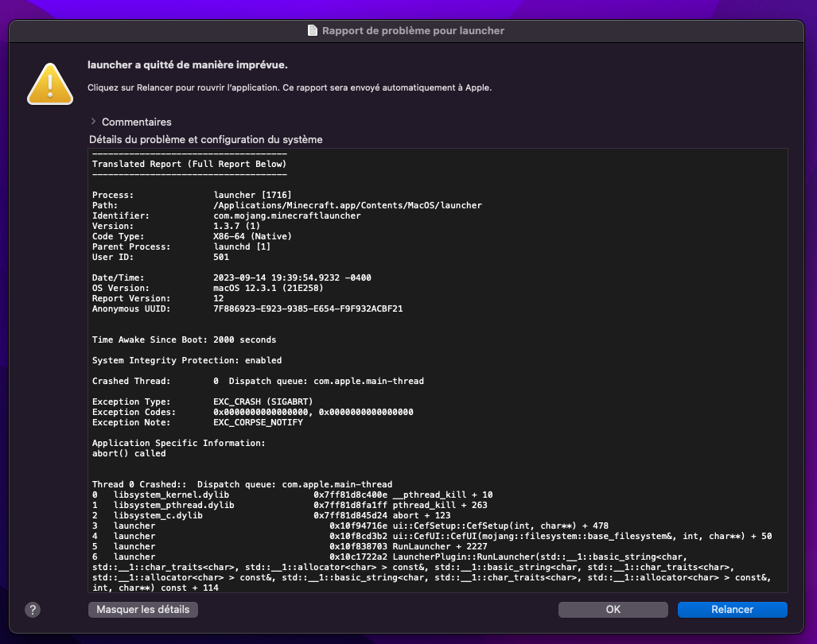
Task: Click the document icon in title bar
Action: (x=313, y=30)
